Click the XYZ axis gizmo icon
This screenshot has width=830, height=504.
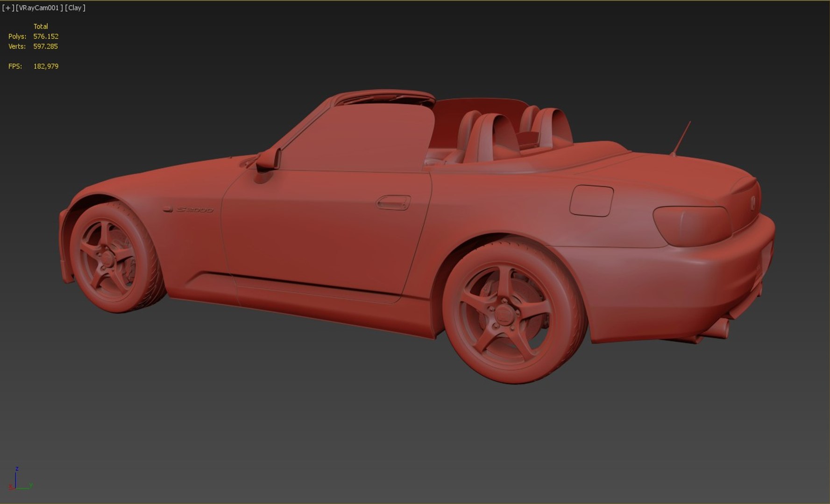(20, 478)
